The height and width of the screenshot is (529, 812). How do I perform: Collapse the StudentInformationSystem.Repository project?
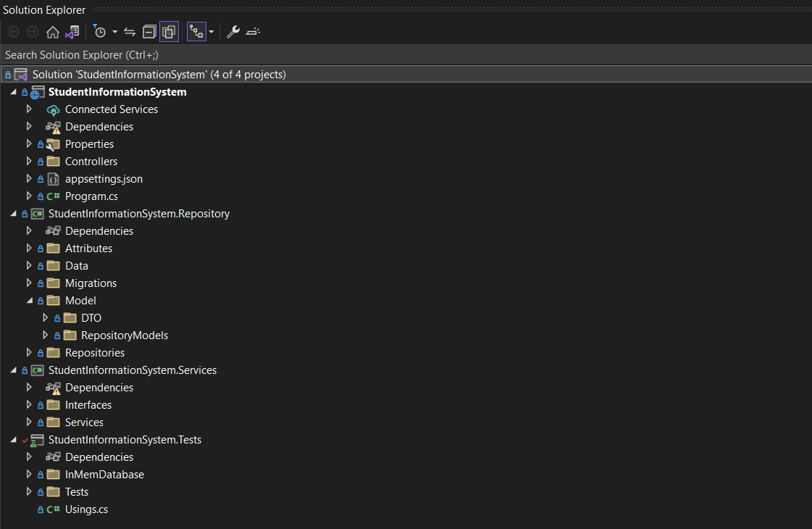click(x=13, y=213)
